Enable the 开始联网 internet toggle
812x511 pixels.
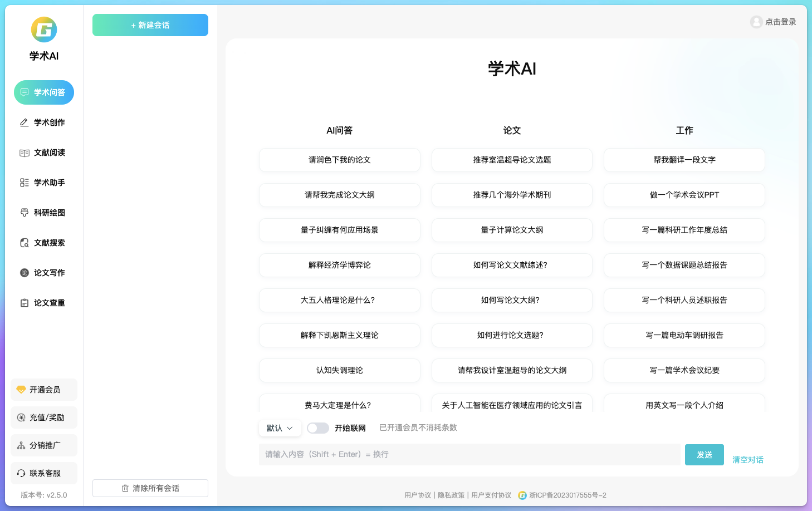pyautogui.click(x=318, y=428)
